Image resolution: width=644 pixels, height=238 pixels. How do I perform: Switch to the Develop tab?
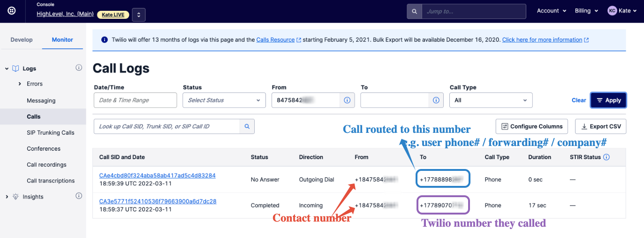tap(22, 40)
